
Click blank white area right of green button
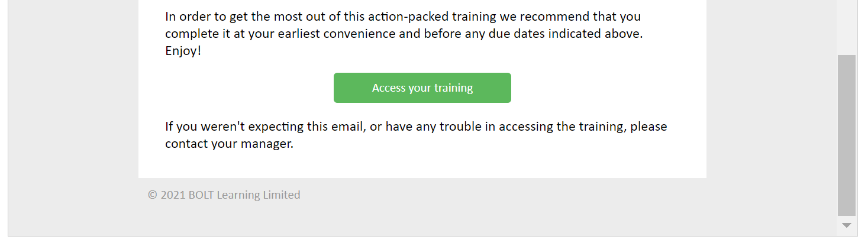tap(604, 88)
